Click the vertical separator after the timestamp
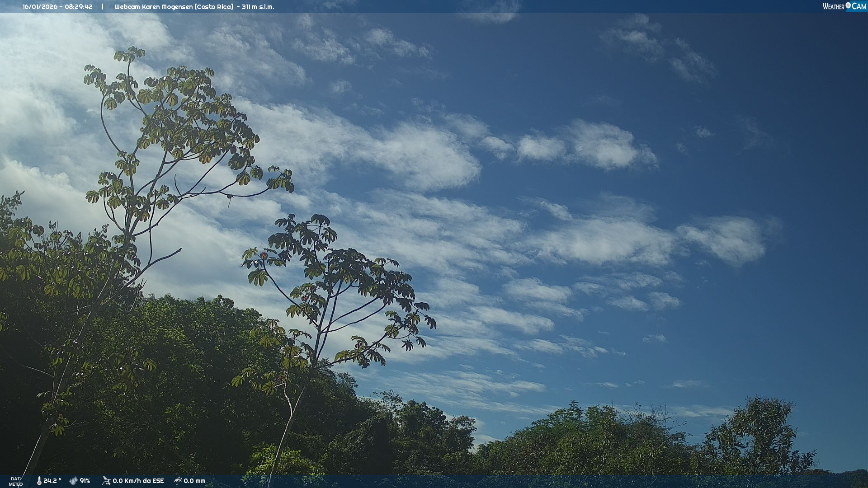Viewport: 868px width, 488px height. click(x=103, y=7)
